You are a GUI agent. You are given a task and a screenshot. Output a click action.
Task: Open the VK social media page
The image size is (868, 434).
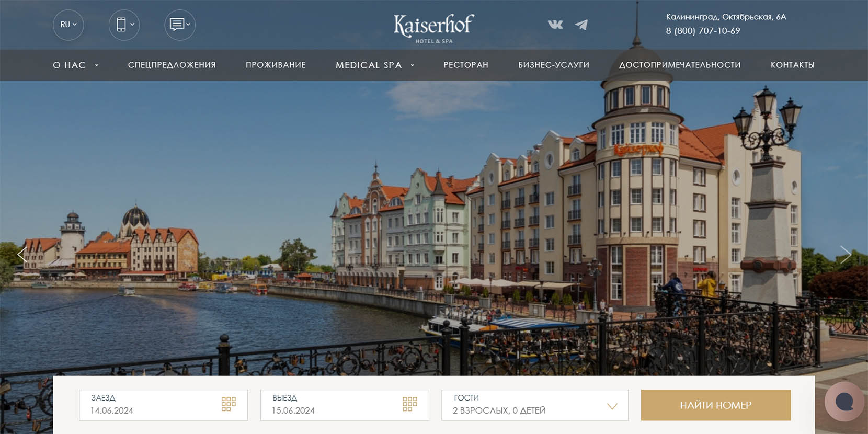[555, 25]
